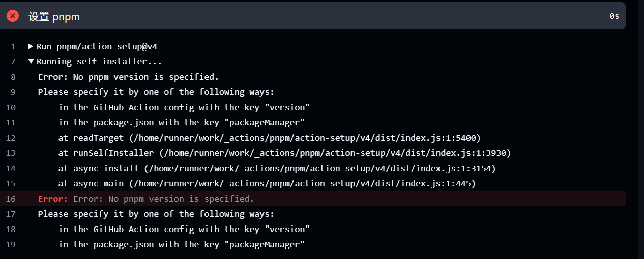Viewport: 644px width, 259px height.
Task: Click line number 10 link
Action: 11,107
